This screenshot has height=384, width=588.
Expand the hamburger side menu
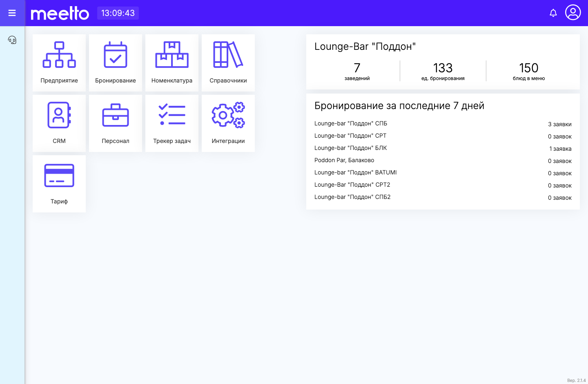pos(12,13)
